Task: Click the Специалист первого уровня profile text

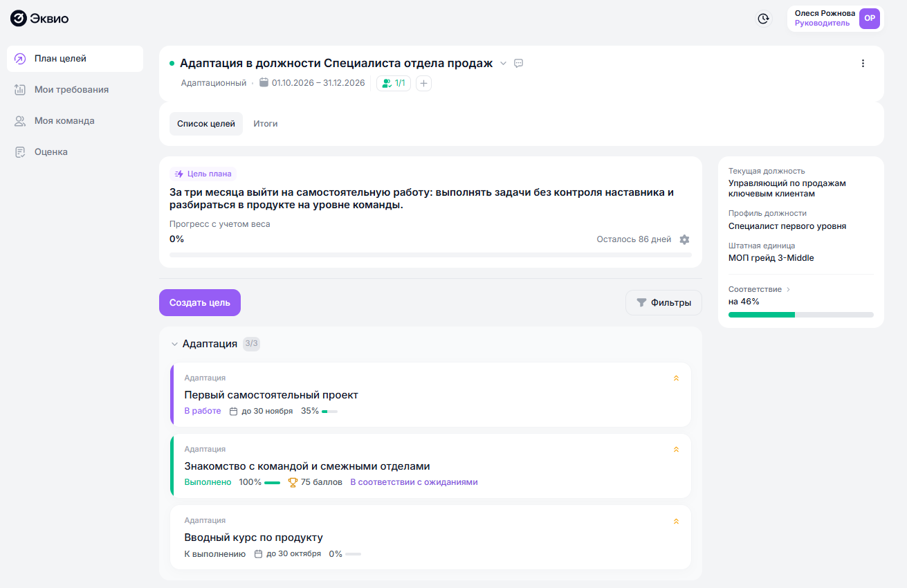Action: tap(787, 226)
